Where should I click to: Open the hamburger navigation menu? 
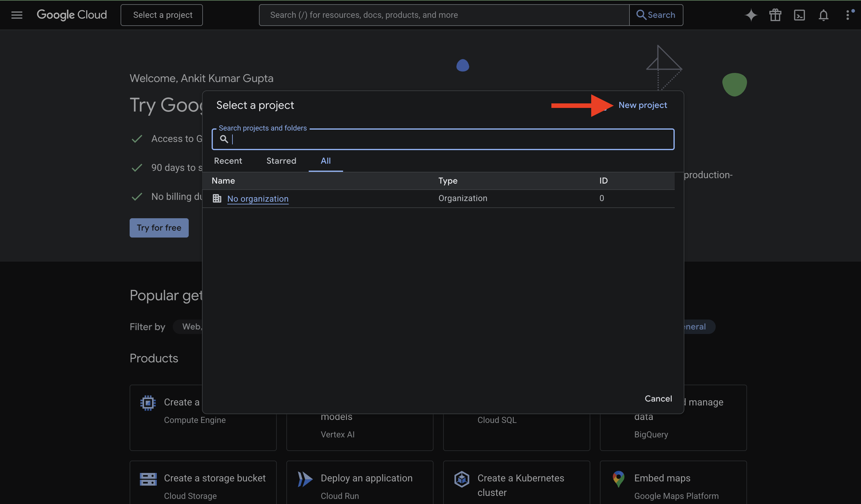point(17,15)
